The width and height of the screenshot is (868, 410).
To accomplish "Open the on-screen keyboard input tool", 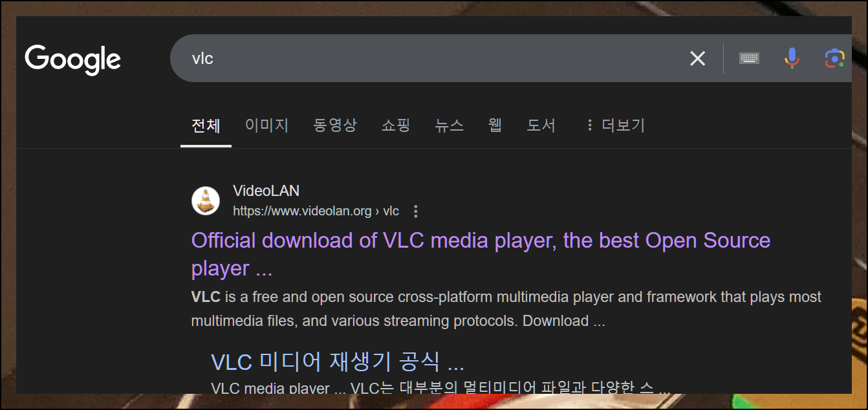I will (749, 58).
